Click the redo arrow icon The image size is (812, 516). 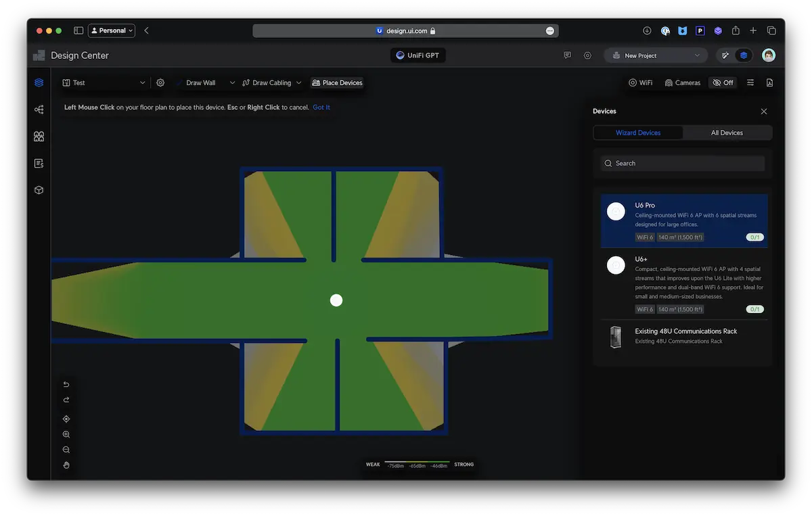[x=66, y=400]
